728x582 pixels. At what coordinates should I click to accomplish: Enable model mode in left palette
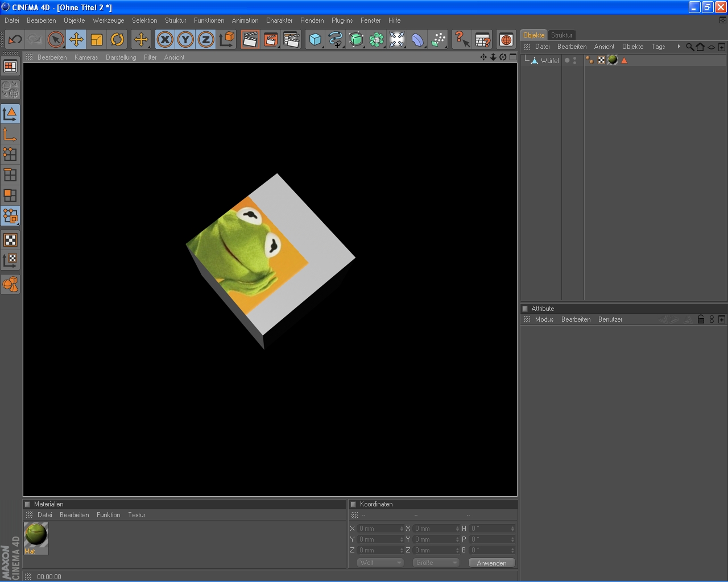(10, 114)
